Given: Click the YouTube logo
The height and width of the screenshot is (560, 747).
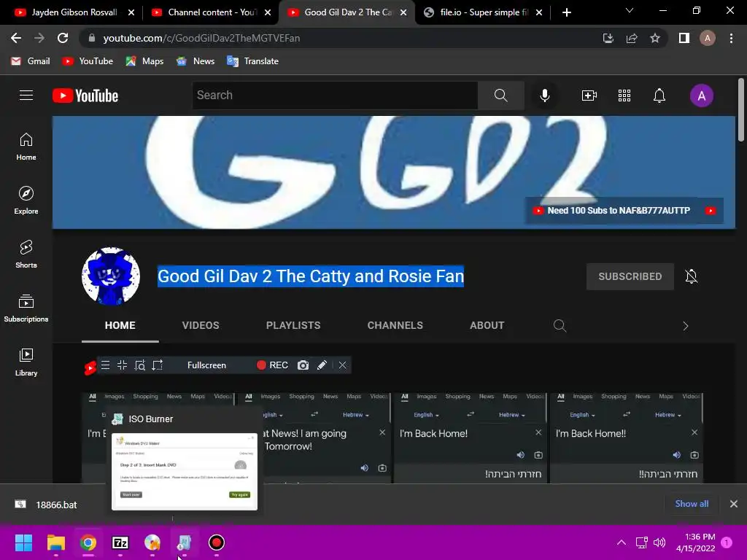Looking at the screenshot, I should coord(85,96).
